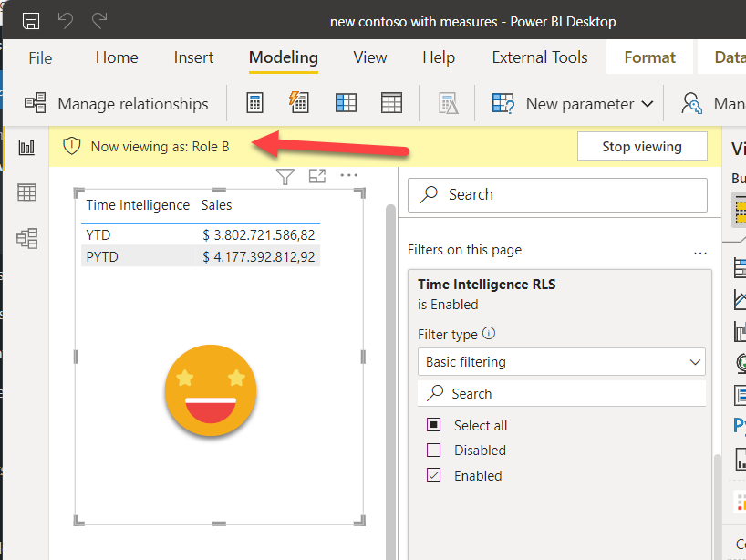Uncheck the Enabled filter option
Image resolution: width=746 pixels, height=560 pixels.
[x=434, y=475]
